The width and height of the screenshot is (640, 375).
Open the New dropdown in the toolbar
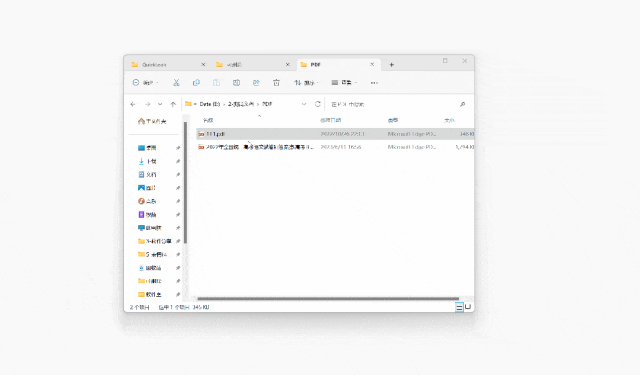145,83
